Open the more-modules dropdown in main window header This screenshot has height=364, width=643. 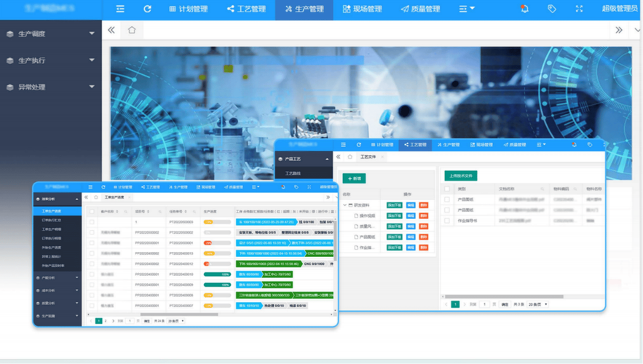tap(467, 9)
